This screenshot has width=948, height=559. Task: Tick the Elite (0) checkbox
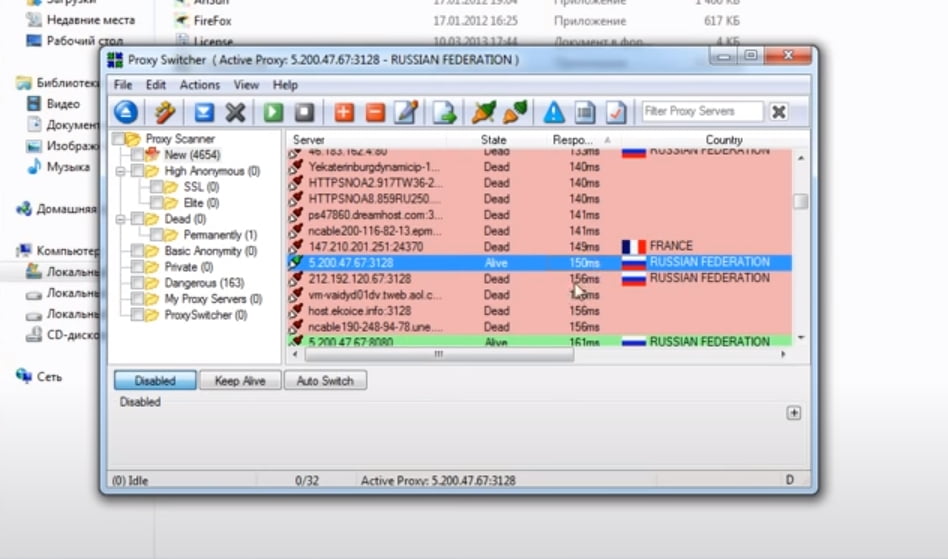pyautogui.click(x=157, y=203)
